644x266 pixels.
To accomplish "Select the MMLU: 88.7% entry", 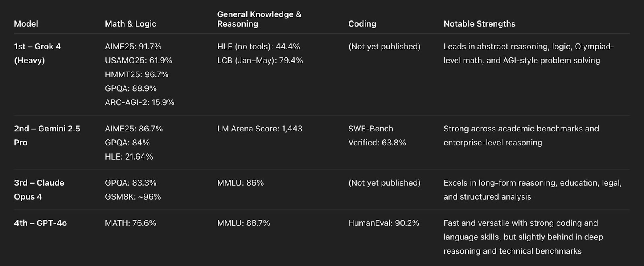I will [244, 223].
